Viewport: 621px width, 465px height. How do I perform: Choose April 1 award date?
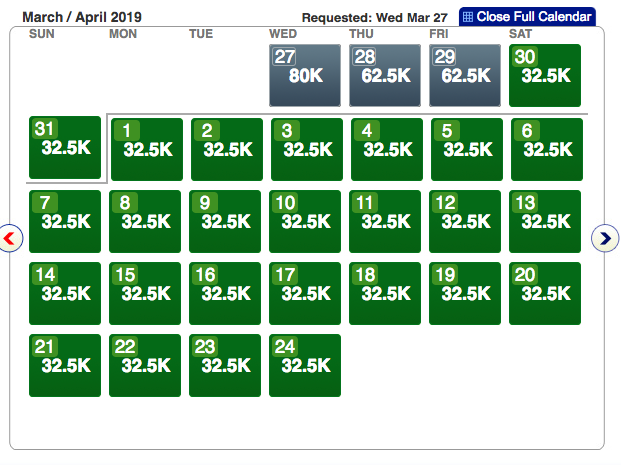point(147,149)
